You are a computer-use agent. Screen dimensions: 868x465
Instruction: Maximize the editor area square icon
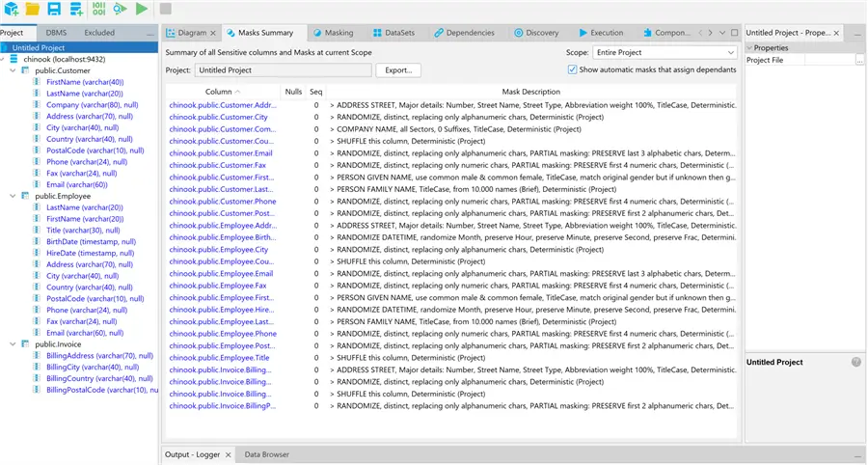pos(735,33)
